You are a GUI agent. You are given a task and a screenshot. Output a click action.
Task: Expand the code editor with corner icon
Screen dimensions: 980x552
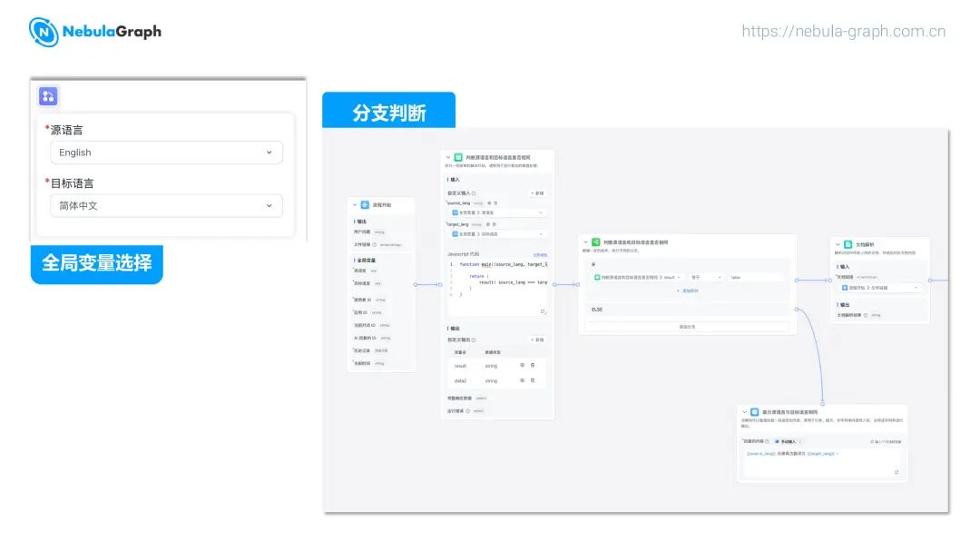[x=543, y=311]
